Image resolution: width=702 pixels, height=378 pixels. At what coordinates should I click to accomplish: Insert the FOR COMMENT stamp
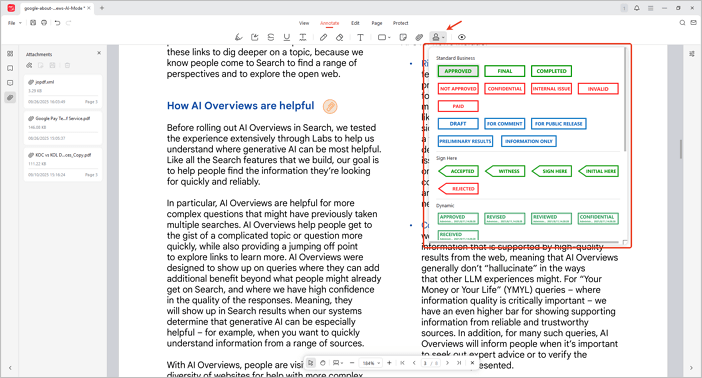pyautogui.click(x=505, y=124)
